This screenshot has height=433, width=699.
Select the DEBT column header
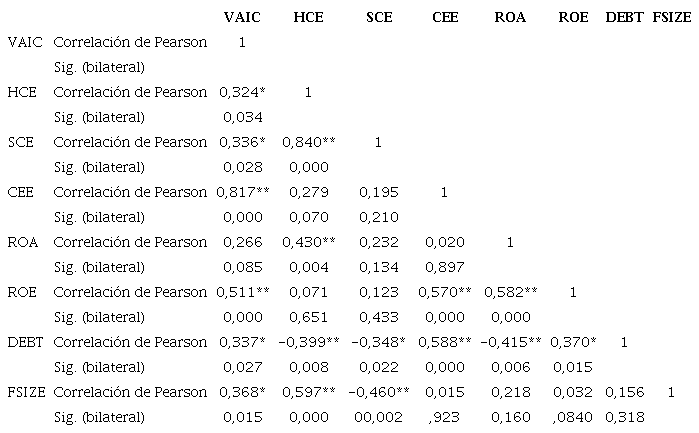[x=624, y=17]
